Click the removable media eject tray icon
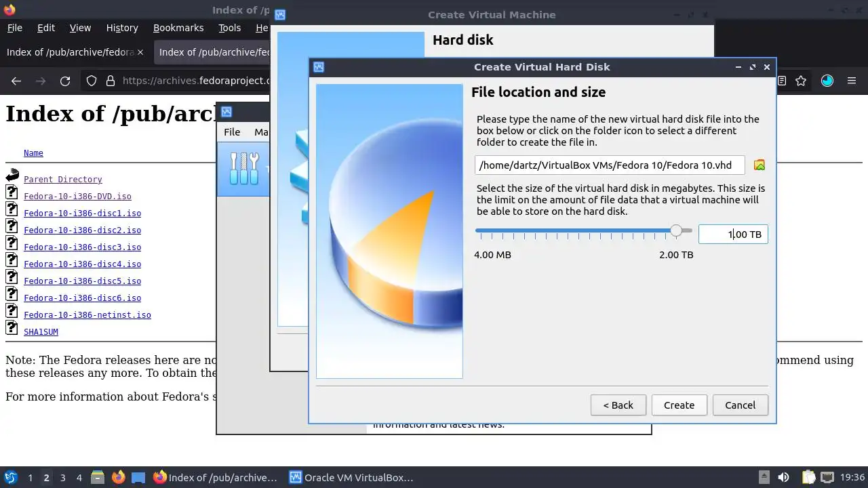Image resolution: width=868 pixels, height=488 pixels. tap(764, 477)
